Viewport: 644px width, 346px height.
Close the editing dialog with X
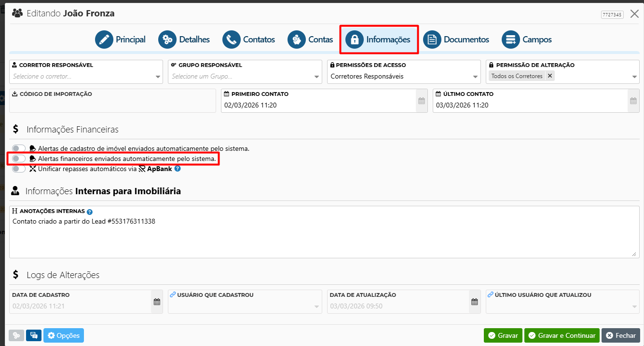634,14
